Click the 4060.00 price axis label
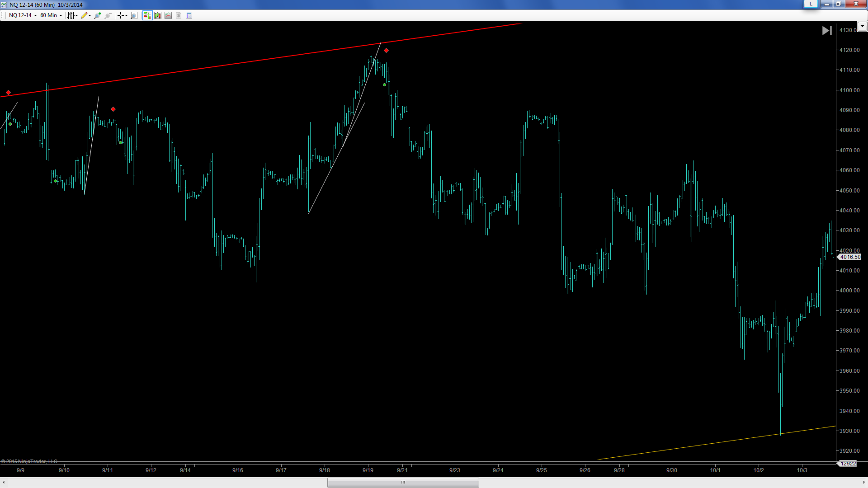 pyautogui.click(x=849, y=170)
